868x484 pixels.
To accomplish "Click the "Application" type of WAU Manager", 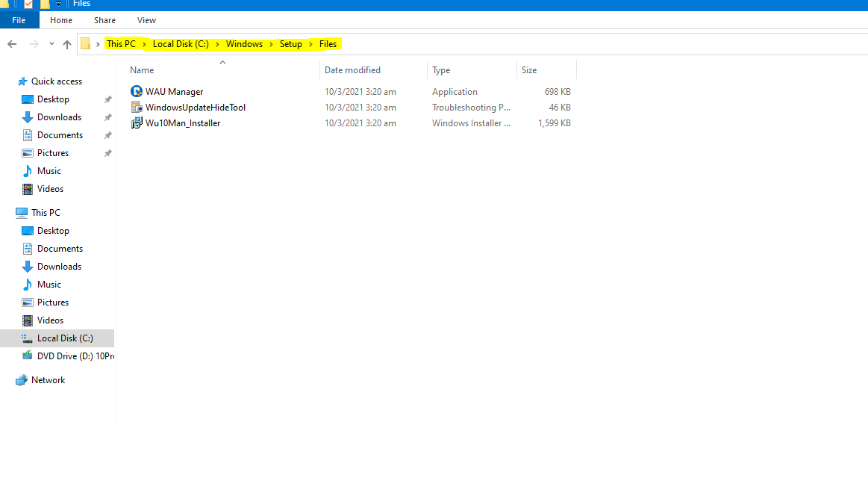I will [455, 92].
